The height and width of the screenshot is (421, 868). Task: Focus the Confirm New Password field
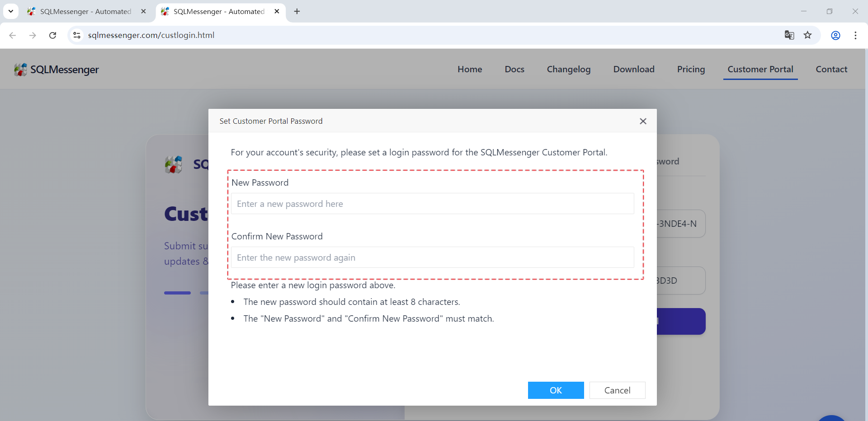tap(432, 257)
